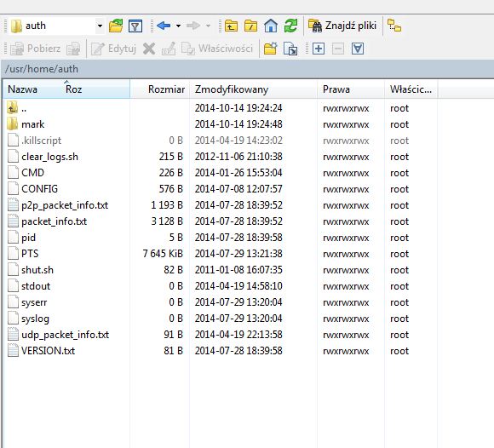Click the select files plus icon
Screen dimensions: 494x448
click(319, 49)
